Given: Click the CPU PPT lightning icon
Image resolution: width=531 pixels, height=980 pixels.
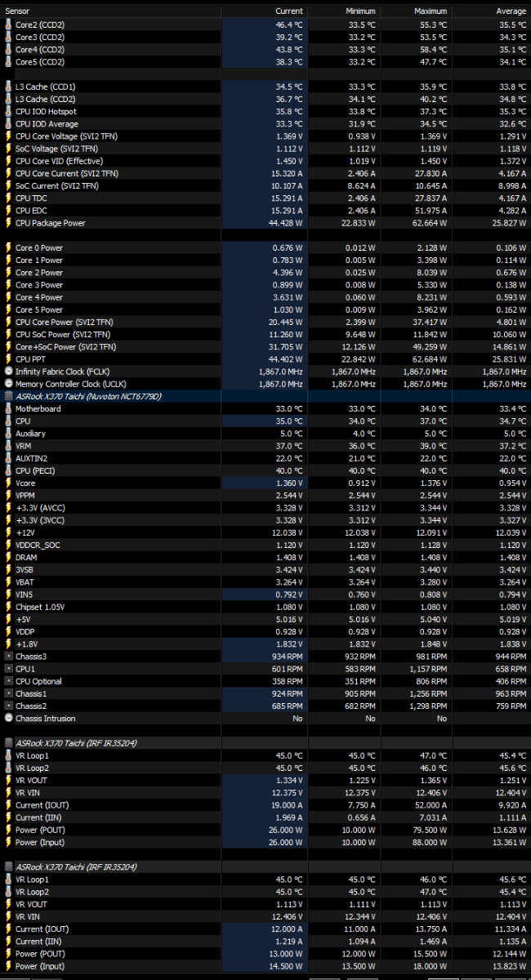Looking at the screenshot, I should pyautogui.click(x=9, y=359).
